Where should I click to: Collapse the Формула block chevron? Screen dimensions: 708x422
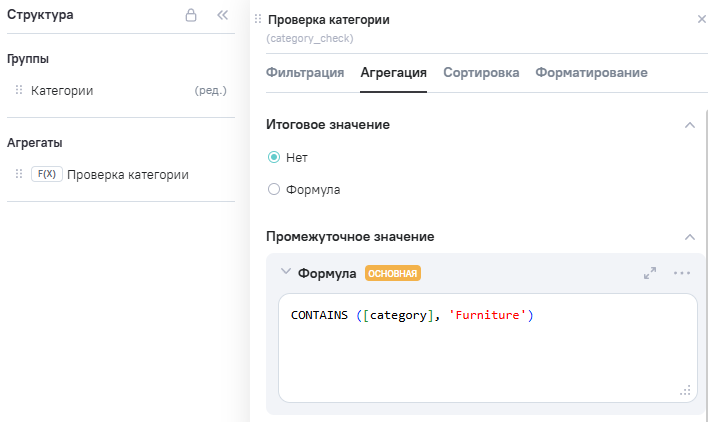point(286,272)
